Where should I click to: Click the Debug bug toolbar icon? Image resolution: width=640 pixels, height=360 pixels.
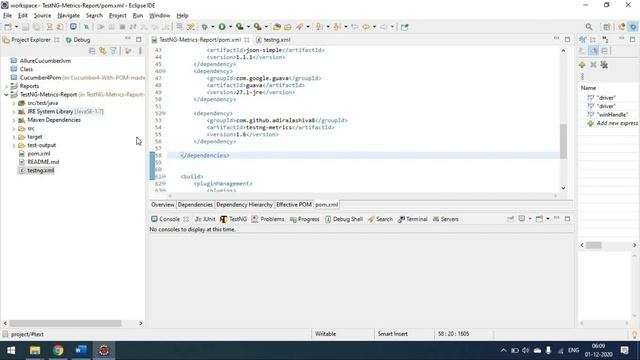[x=204, y=27]
